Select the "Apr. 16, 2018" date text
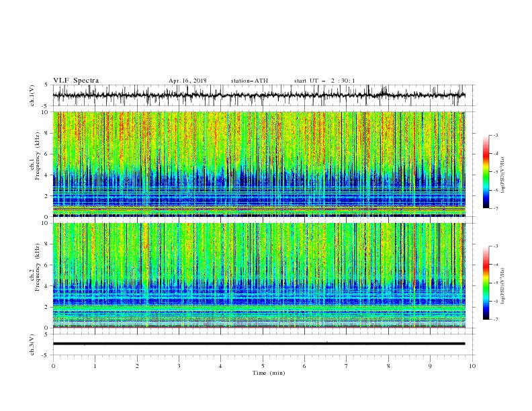Viewport: 532px width, 411px height. tap(187, 81)
